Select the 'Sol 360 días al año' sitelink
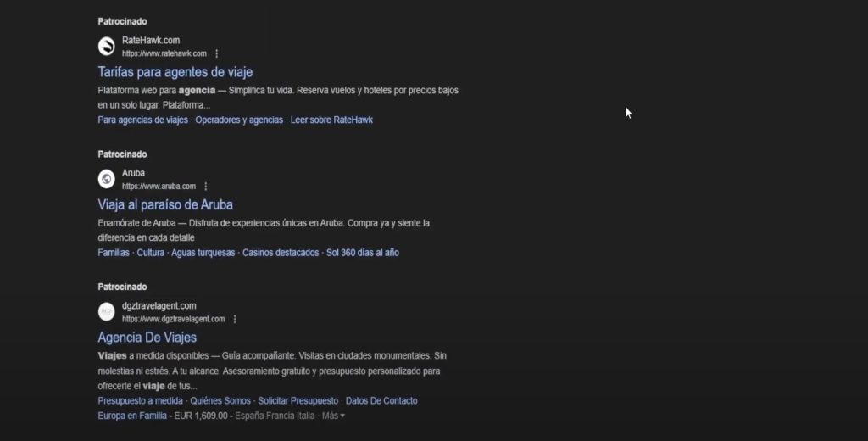Screen dimensions: 868x441 click(363, 253)
